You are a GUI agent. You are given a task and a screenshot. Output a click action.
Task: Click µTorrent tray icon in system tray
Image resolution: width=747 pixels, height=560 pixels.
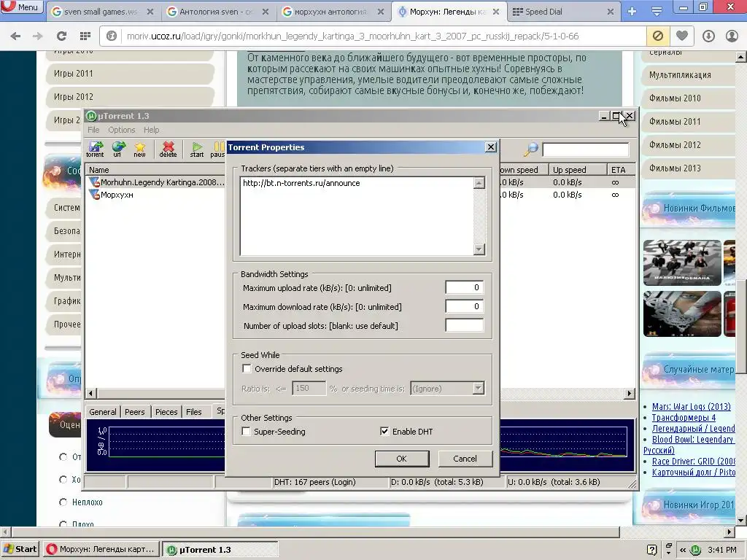coord(696,550)
